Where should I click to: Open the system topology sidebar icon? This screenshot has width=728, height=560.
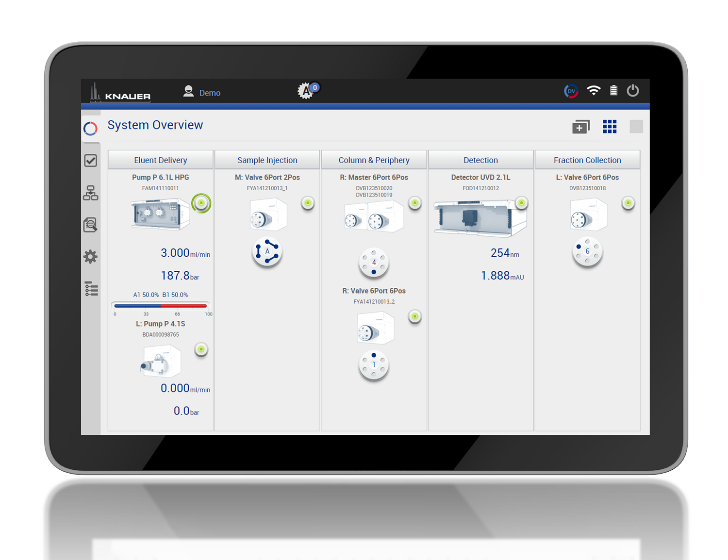click(x=91, y=193)
